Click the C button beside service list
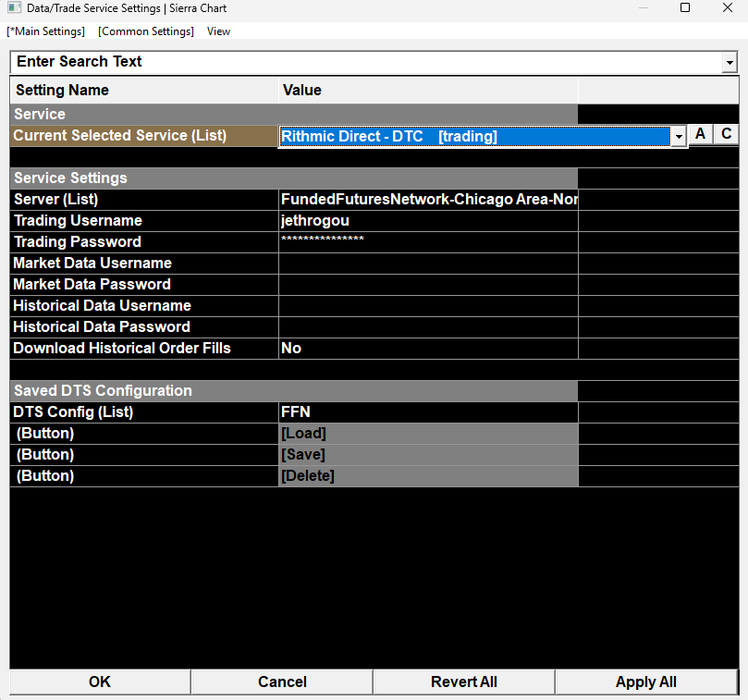Image resolution: width=748 pixels, height=700 pixels. coord(726,134)
